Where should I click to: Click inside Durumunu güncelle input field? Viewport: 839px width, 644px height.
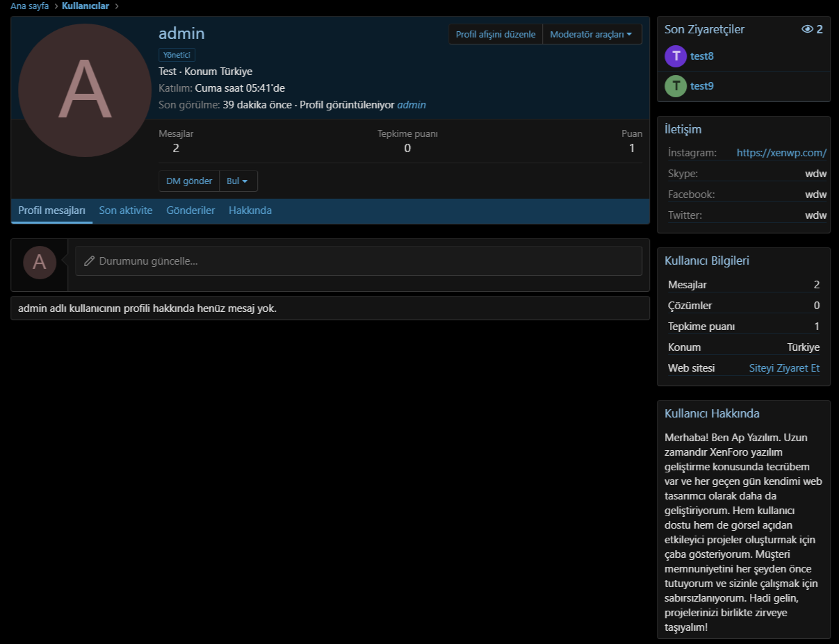[x=359, y=261]
